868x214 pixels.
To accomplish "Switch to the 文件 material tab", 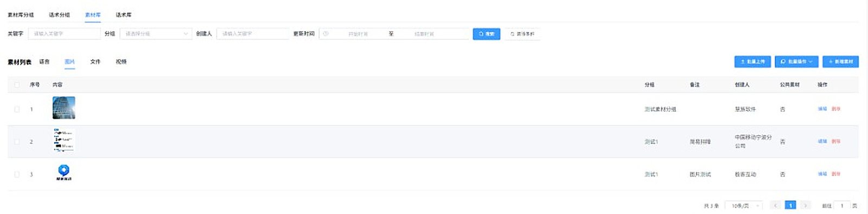I will coord(95,62).
